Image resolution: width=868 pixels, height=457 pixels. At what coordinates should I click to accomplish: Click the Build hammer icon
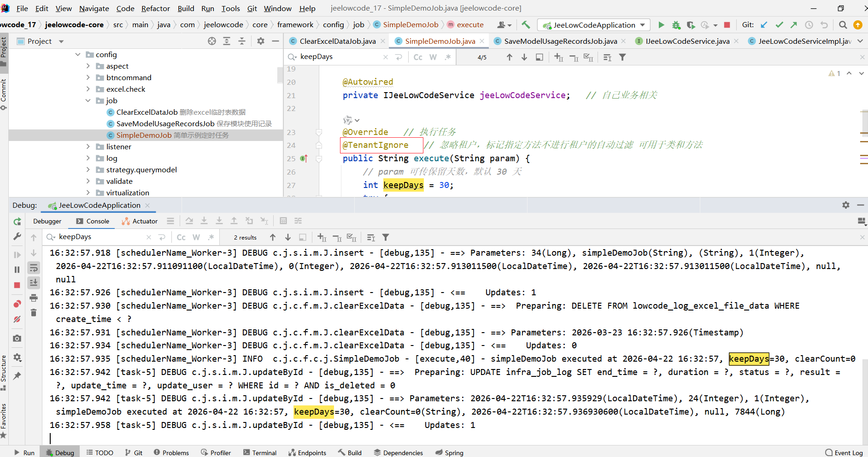tap(526, 25)
